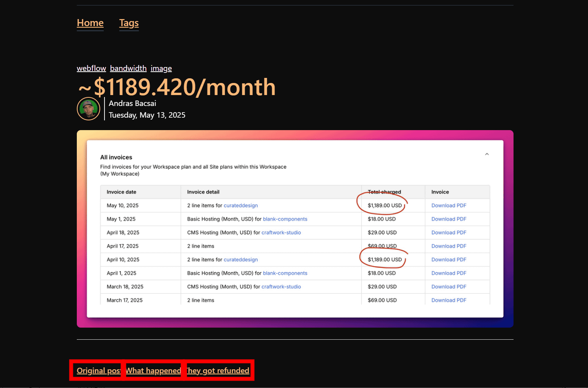Image resolution: width=588 pixels, height=388 pixels.
Task: Download PDF for May 10, 2025 invoice
Action: pos(449,205)
